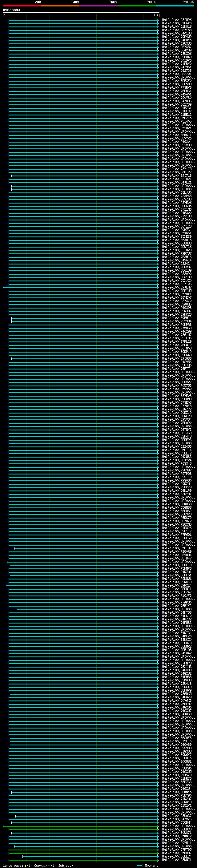Click UniRef100_P46300 label
Image resolution: width=197 pixels, height=868 pixels.
[176, 213]
